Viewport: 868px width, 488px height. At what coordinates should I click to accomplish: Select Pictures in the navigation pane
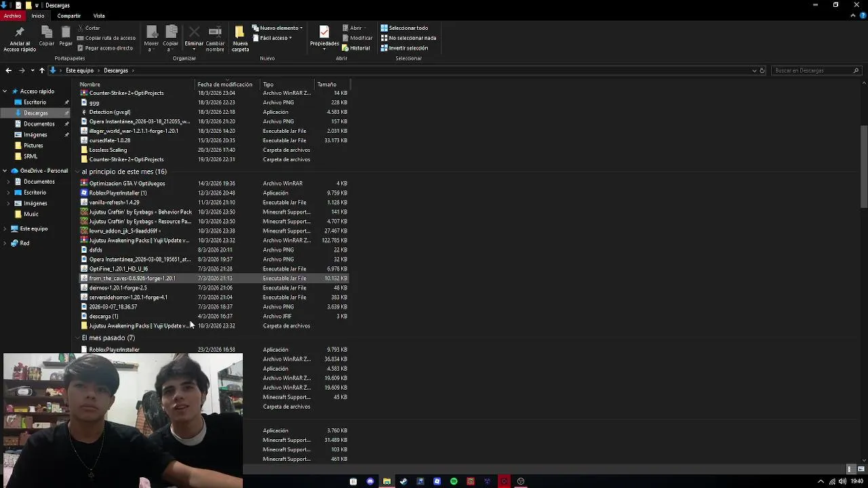(x=33, y=146)
